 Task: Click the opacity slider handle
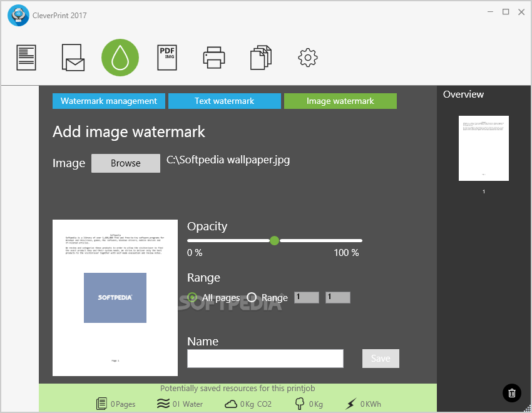coord(275,241)
